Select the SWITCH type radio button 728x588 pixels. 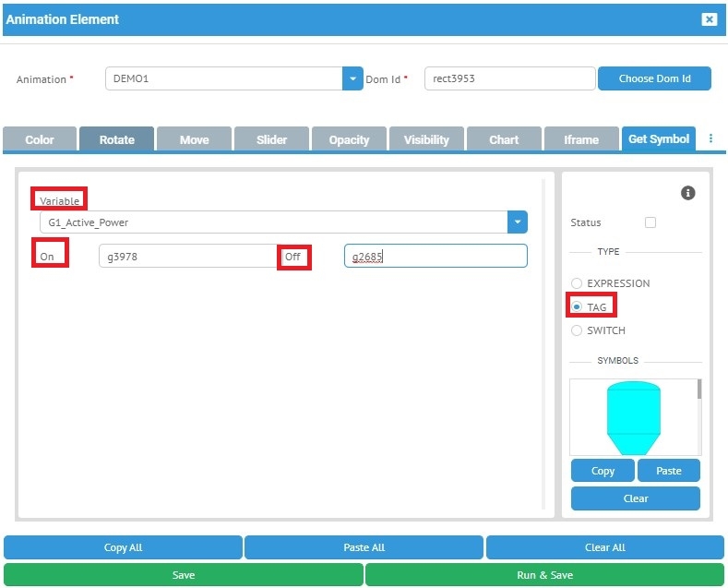pos(578,330)
